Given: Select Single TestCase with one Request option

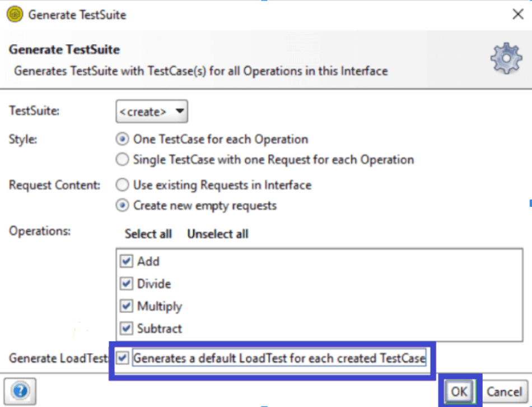Looking at the screenshot, I should pyautogui.click(x=122, y=160).
